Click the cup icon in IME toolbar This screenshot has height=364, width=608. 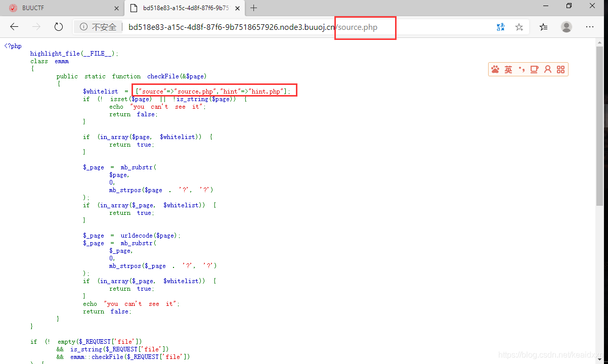534,70
